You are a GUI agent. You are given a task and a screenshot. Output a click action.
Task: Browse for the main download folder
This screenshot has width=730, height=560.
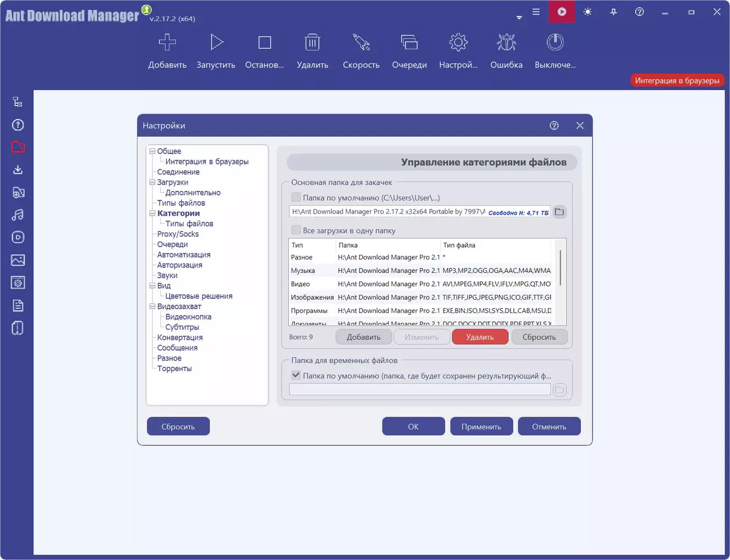click(559, 212)
